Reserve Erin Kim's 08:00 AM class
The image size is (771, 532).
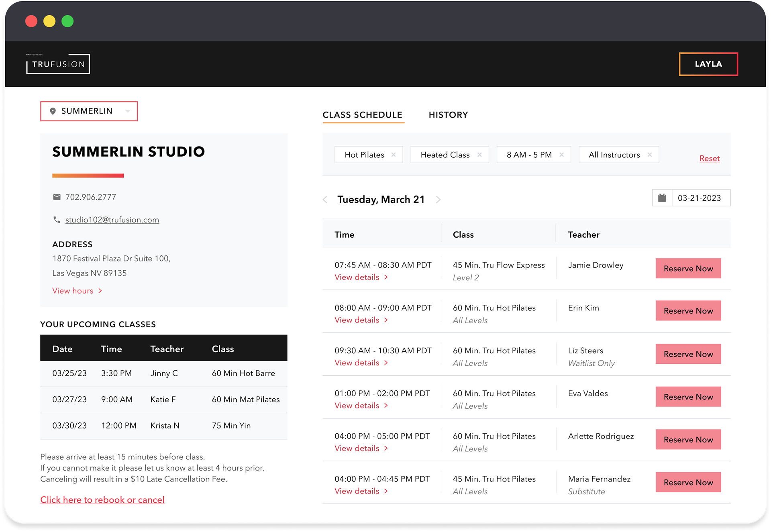point(688,311)
